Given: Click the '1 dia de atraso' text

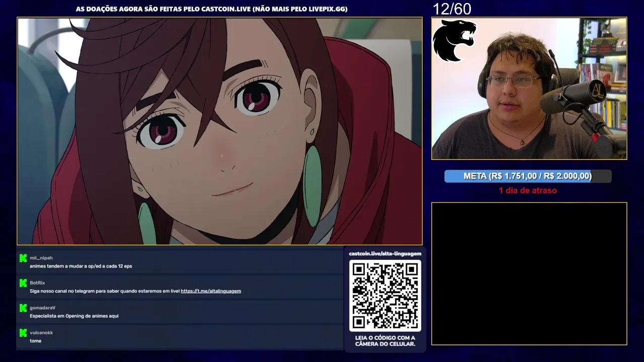Looking at the screenshot, I should click(x=528, y=191).
